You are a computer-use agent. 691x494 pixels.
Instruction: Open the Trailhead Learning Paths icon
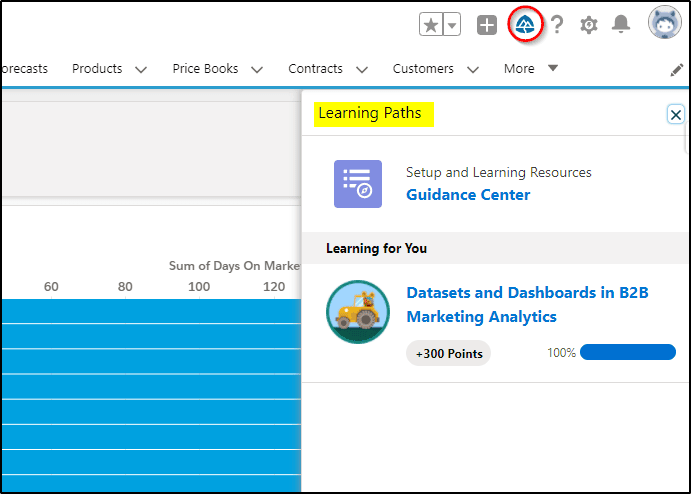pyautogui.click(x=525, y=24)
